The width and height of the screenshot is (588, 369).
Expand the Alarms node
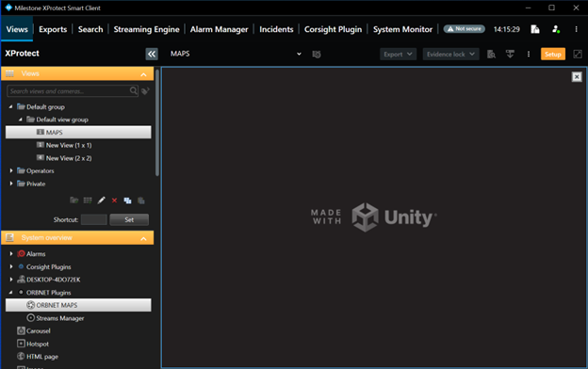click(11, 254)
